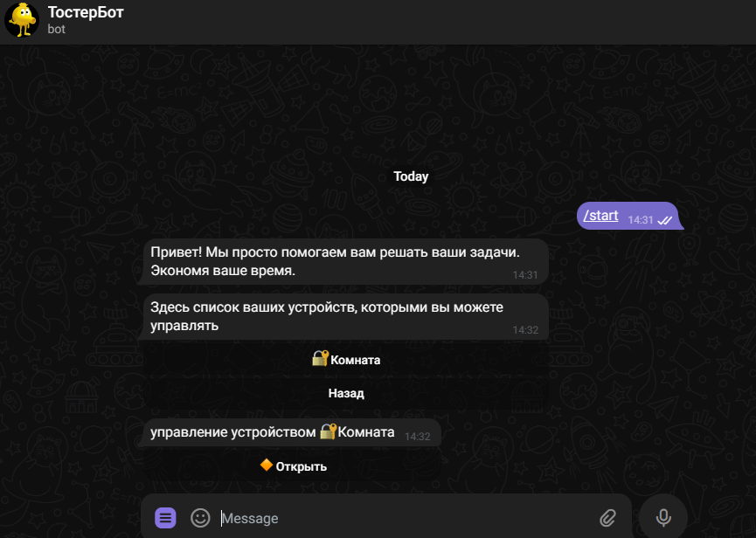Click the 14:31 timestamp on the Привет message
756x538 pixels.
point(525,275)
